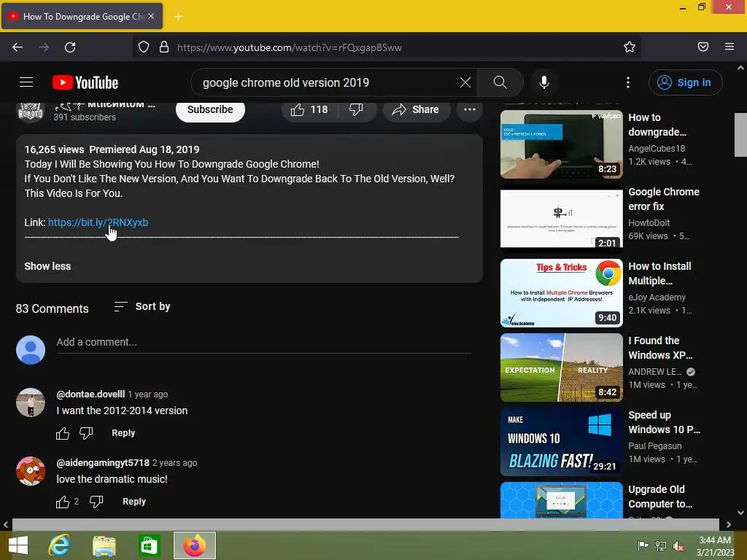The image size is (747, 560).
Task: Open Windows 10 Blazing Fast thumbnail
Action: (561, 441)
